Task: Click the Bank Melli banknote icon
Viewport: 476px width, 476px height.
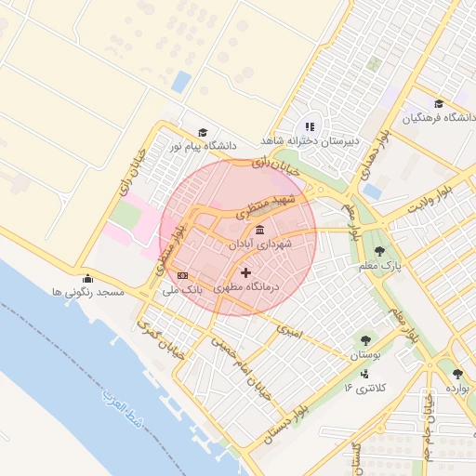Action: click(x=182, y=275)
